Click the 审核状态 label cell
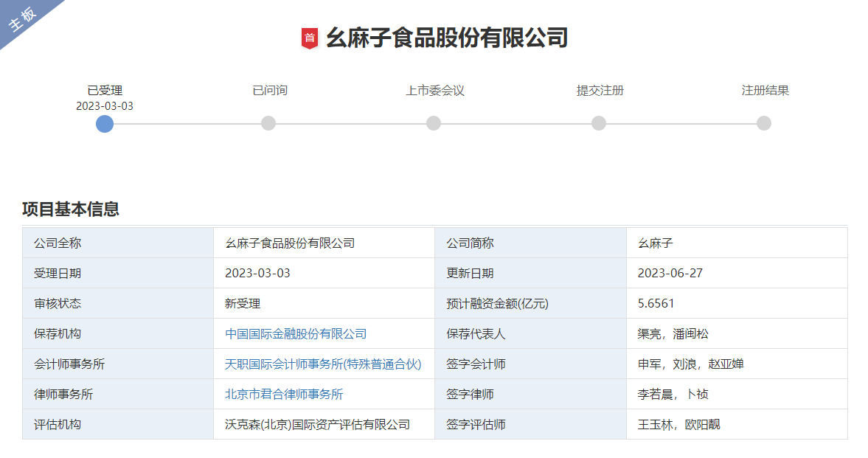The height and width of the screenshot is (458, 868). pos(118,303)
